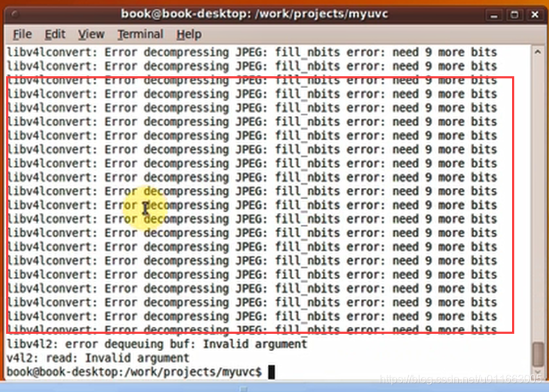The image size is (549, 392).
Task: Click 'v4l2: read: Invalid argument' line
Action: tap(99, 358)
